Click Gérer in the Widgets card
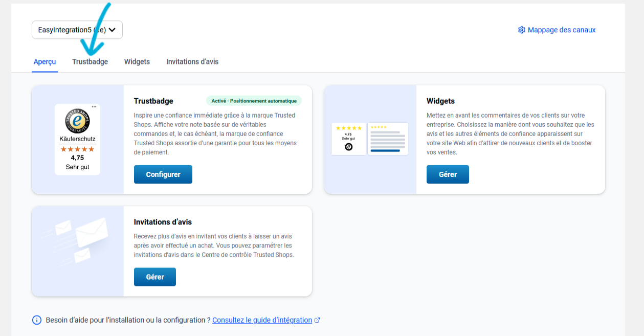Image resolution: width=644 pixels, height=336 pixels. point(448,174)
